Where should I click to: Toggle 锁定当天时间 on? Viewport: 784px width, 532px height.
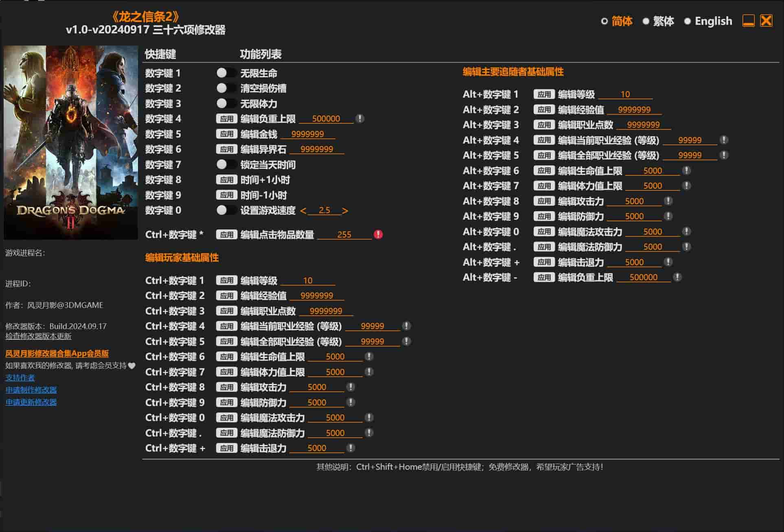226,165
